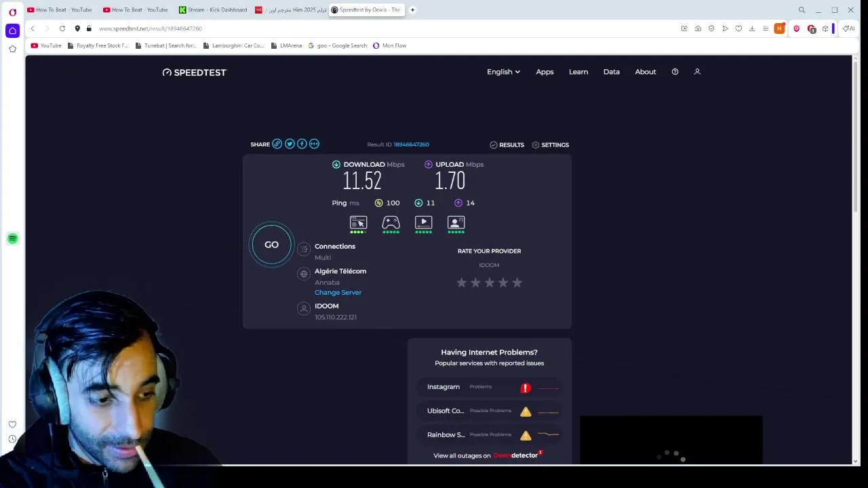868x488 pixels.
Task: Open history clock icon in sidebar
Action: (12, 439)
